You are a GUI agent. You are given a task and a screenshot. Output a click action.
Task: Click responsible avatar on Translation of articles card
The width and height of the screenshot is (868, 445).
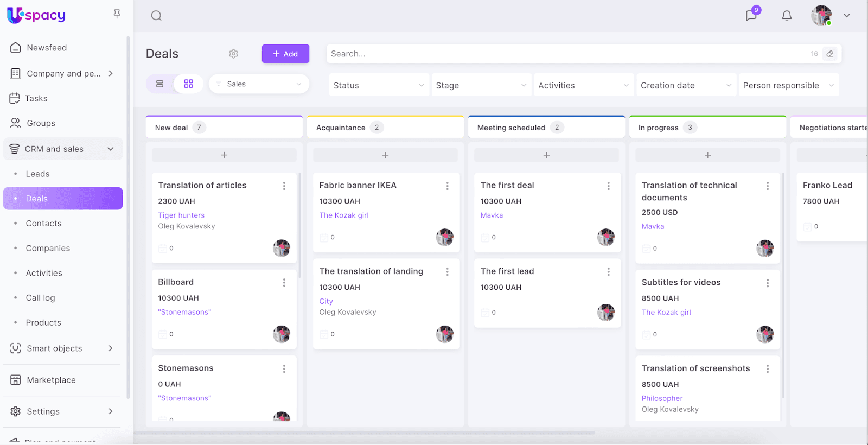[282, 248]
